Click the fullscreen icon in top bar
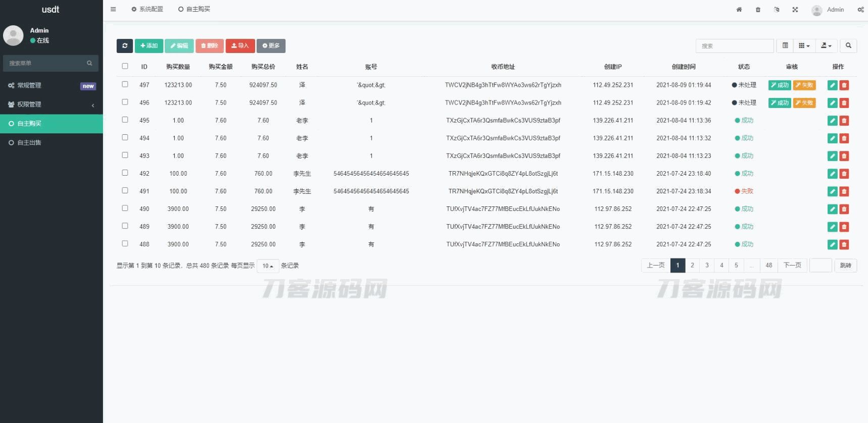Image resolution: width=868 pixels, height=423 pixels. [795, 10]
